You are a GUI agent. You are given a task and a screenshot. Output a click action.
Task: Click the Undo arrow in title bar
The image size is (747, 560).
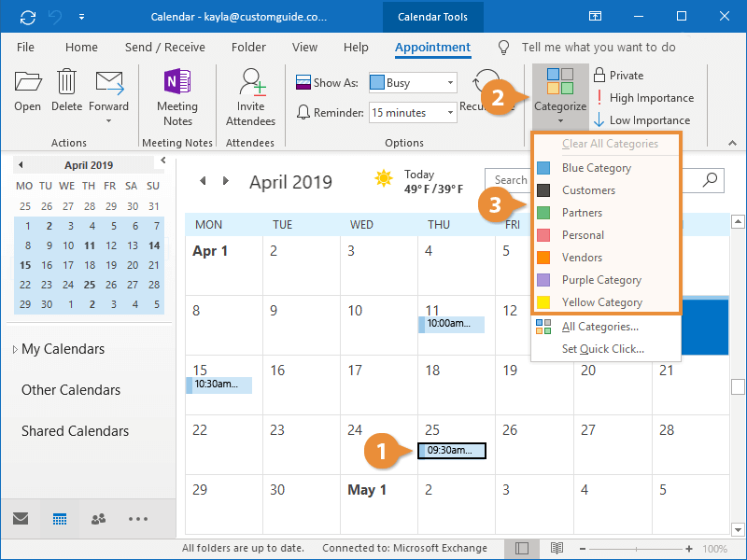pyautogui.click(x=55, y=17)
